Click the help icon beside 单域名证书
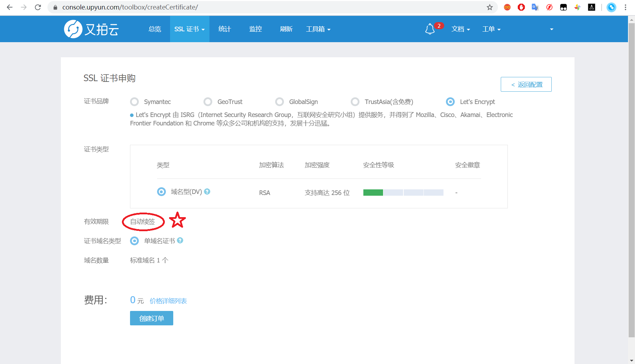635x364 pixels. (x=180, y=240)
